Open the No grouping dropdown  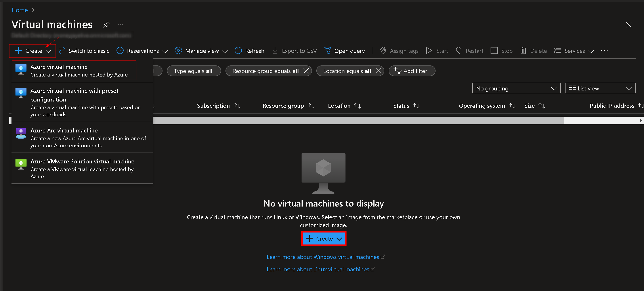[x=516, y=88]
